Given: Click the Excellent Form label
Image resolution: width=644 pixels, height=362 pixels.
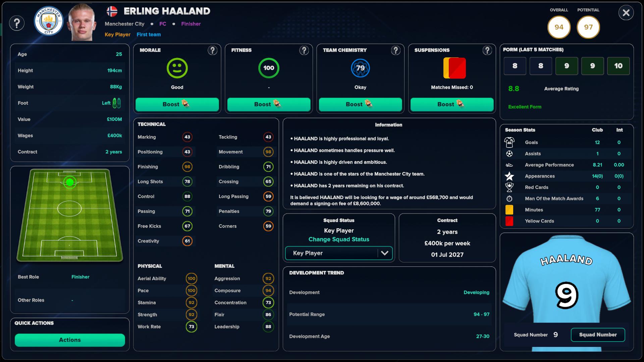Looking at the screenshot, I should click(525, 107).
